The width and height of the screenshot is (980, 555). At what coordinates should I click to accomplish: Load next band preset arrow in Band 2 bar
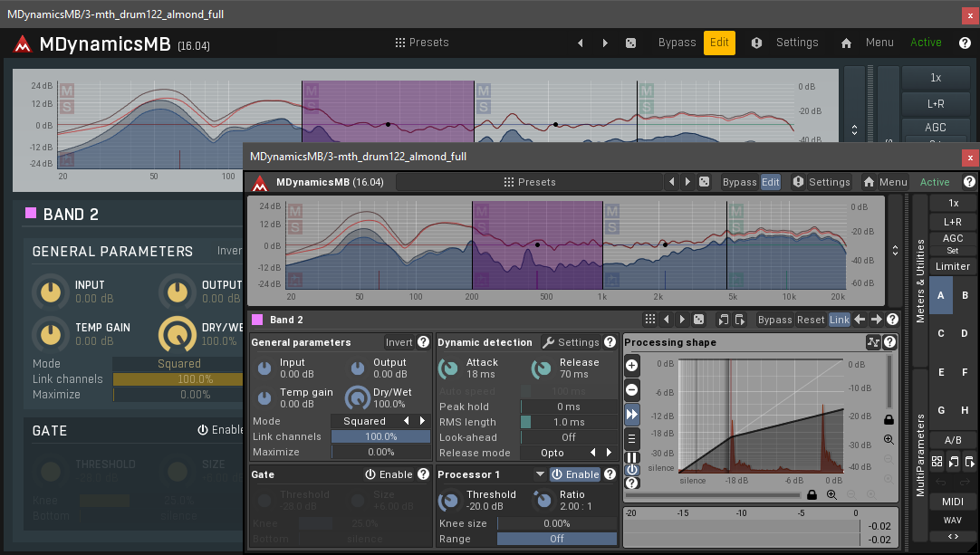pos(682,320)
